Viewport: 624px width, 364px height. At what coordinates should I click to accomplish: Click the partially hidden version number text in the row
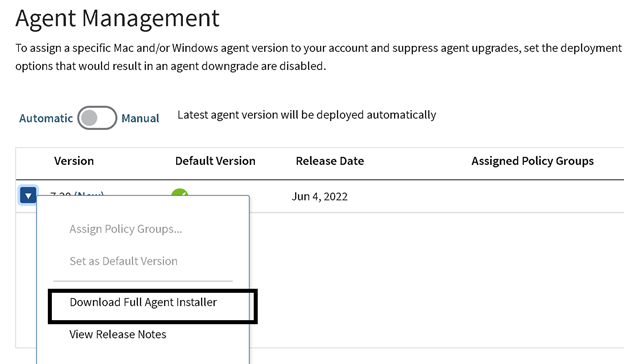point(77,194)
